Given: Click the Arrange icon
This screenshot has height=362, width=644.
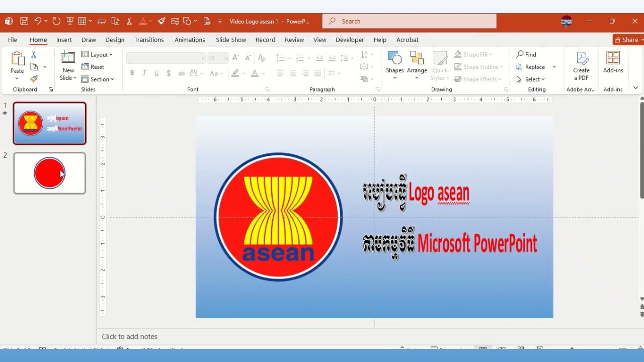Looking at the screenshot, I should tap(417, 65).
